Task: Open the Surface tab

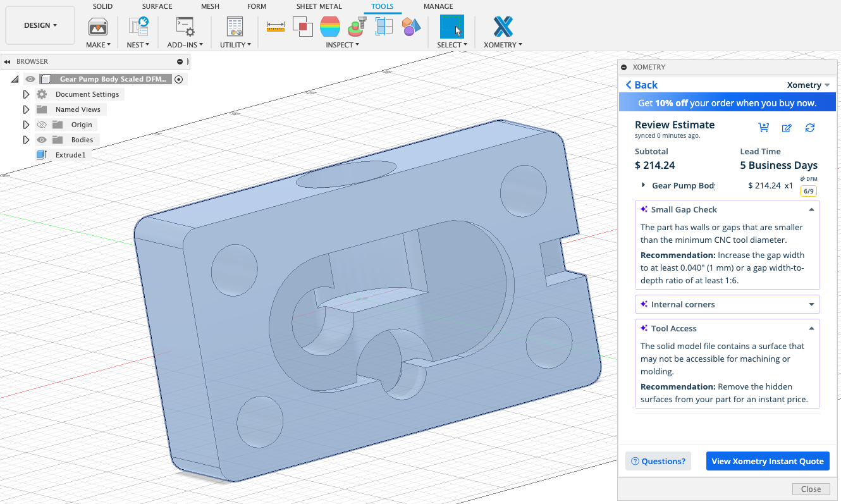Action: point(157,6)
